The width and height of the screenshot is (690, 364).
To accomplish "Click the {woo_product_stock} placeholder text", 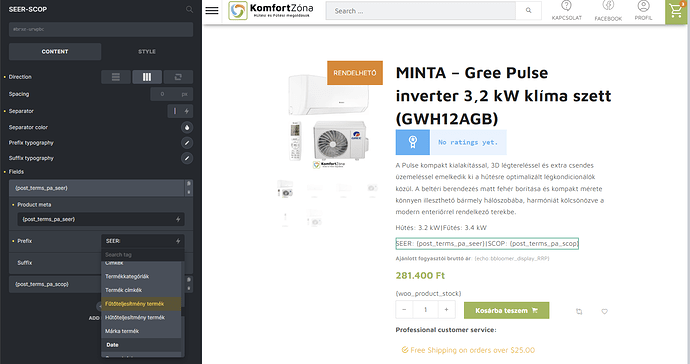I will (428, 294).
